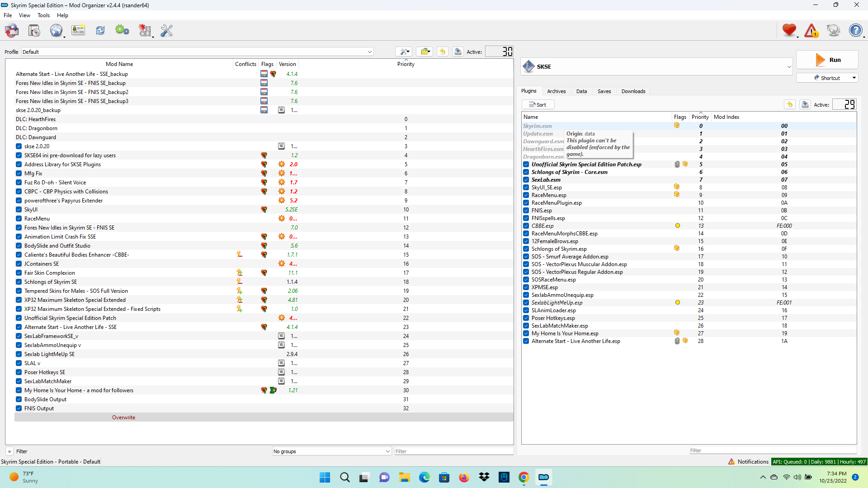Switch to the Downloads tab
The width and height of the screenshot is (868, 488).
633,91
